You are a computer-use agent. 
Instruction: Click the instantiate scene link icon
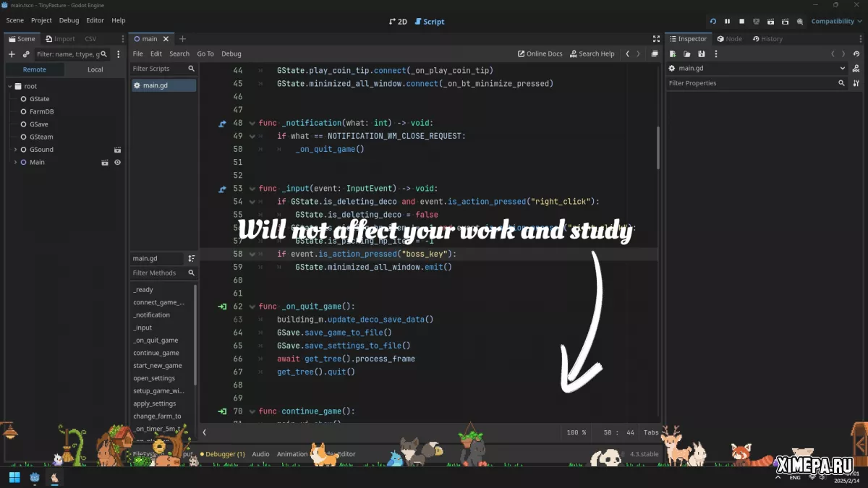26,54
